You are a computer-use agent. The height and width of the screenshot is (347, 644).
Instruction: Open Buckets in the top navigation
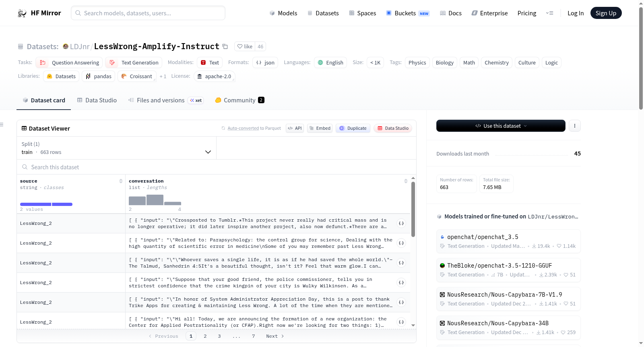coord(408,13)
